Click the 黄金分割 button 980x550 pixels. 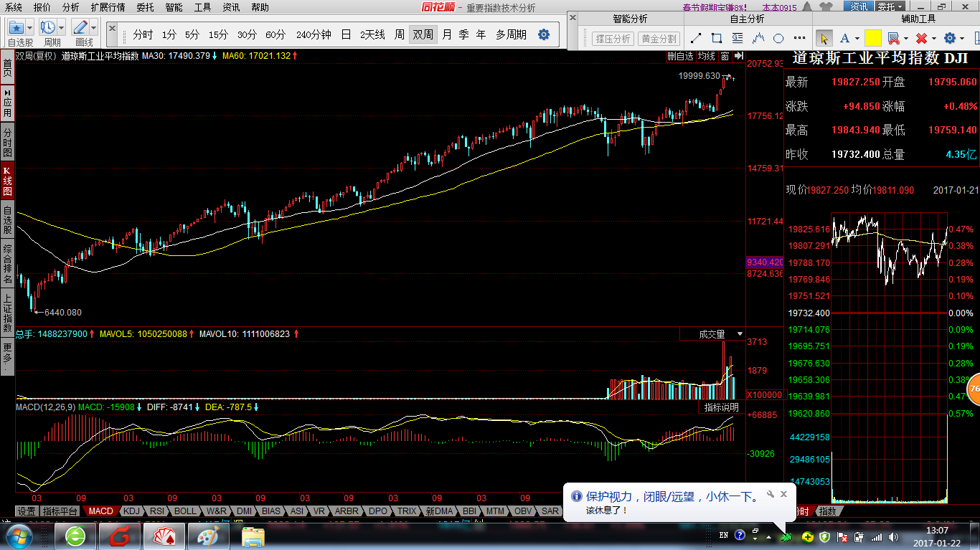tap(659, 39)
